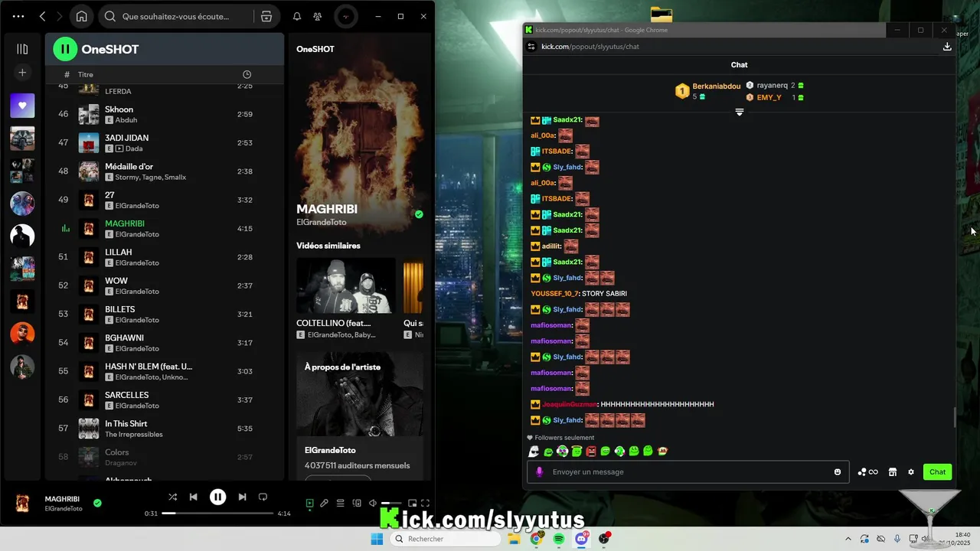This screenshot has height=551, width=980.
Task: Open Kick chat settings gear
Action: (x=911, y=472)
